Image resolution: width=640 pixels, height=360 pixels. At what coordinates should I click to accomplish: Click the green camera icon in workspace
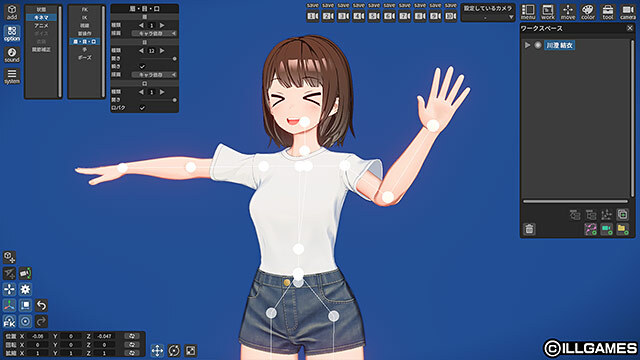(607, 229)
